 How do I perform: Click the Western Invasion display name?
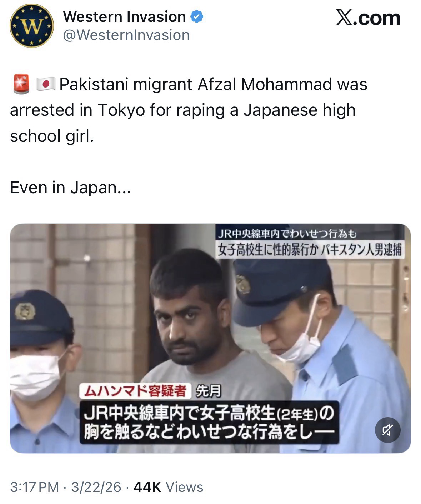pos(124,17)
